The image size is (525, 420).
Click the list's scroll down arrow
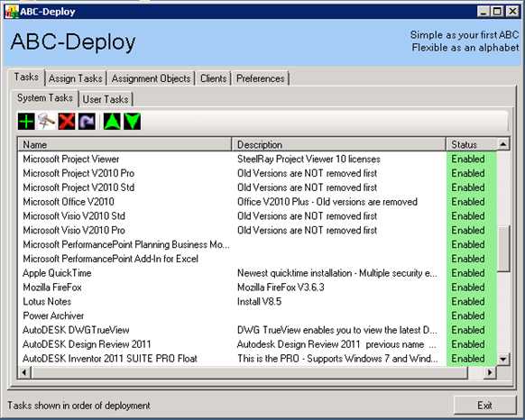coord(503,360)
